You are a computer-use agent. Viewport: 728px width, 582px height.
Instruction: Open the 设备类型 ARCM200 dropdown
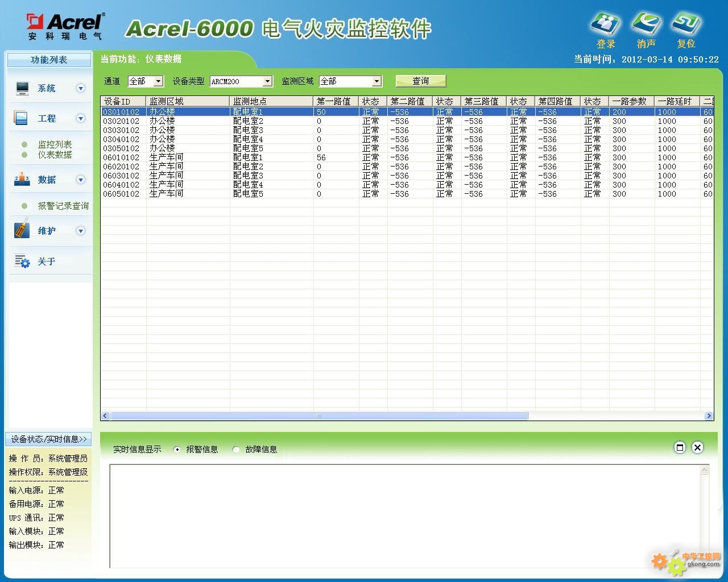click(x=267, y=81)
